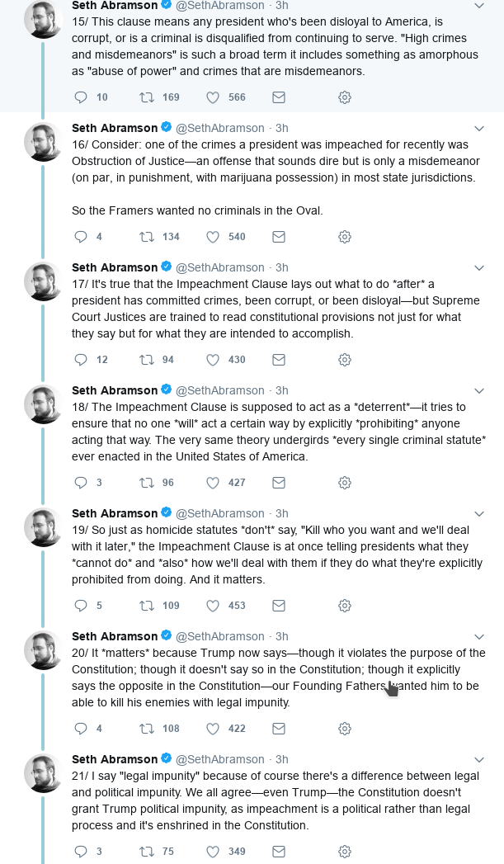The height and width of the screenshot is (864, 504).
Task: Send tweet 18/ via direct message envelope
Action: (279, 483)
